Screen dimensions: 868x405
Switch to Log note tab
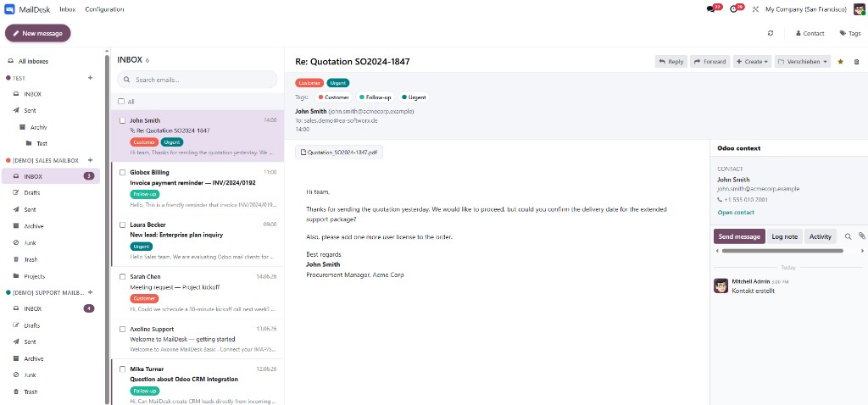[784, 236]
